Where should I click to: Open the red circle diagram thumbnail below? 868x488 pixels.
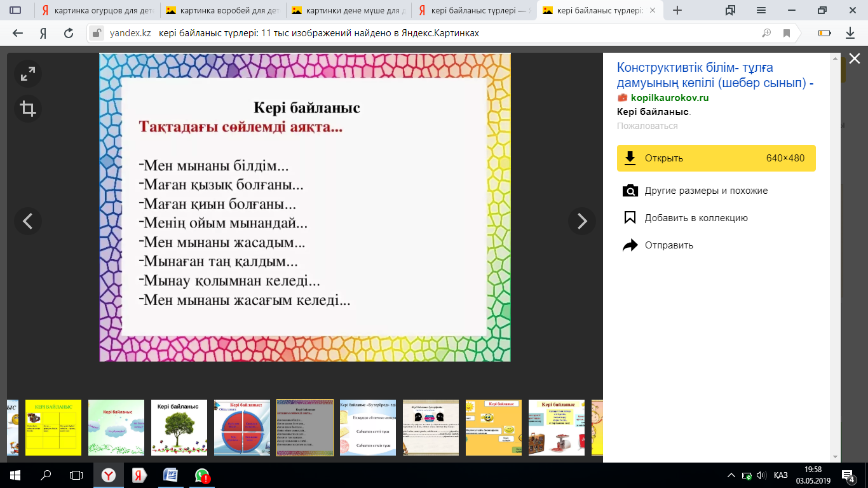[241, 427]
